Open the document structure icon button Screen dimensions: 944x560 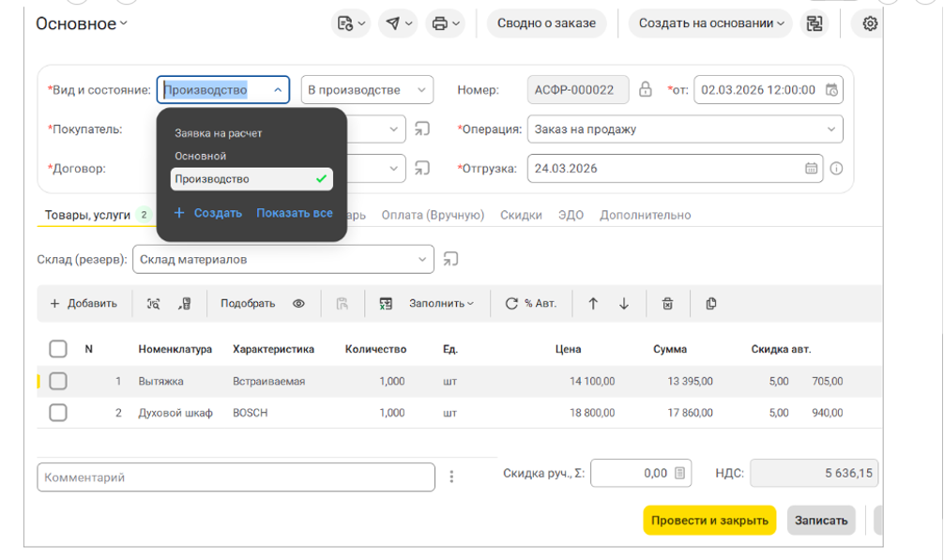point(814,23)
